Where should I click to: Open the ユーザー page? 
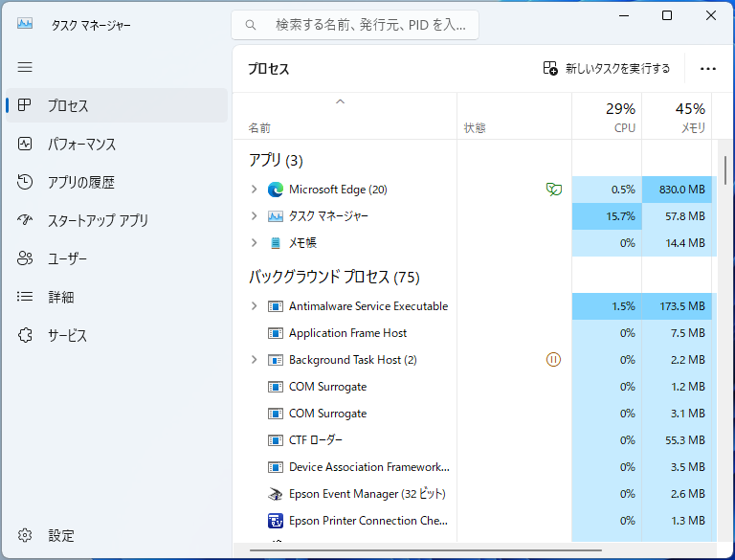click(x=117, y=258)
